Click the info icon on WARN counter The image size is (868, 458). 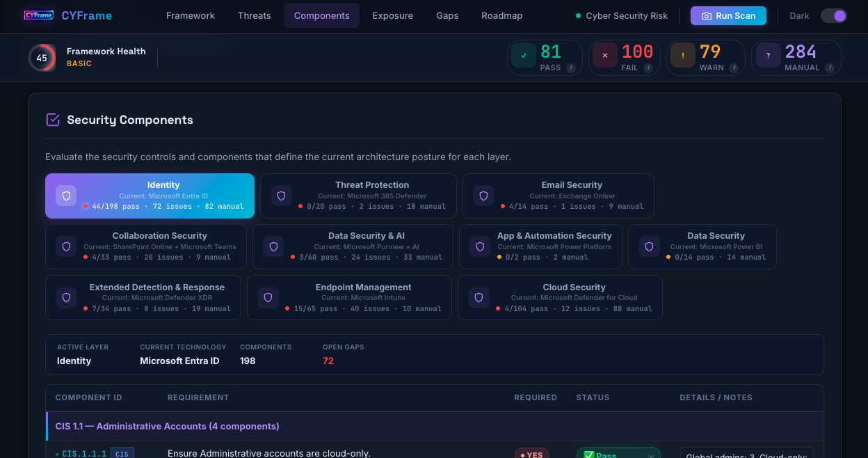click(x=734, y=68)
